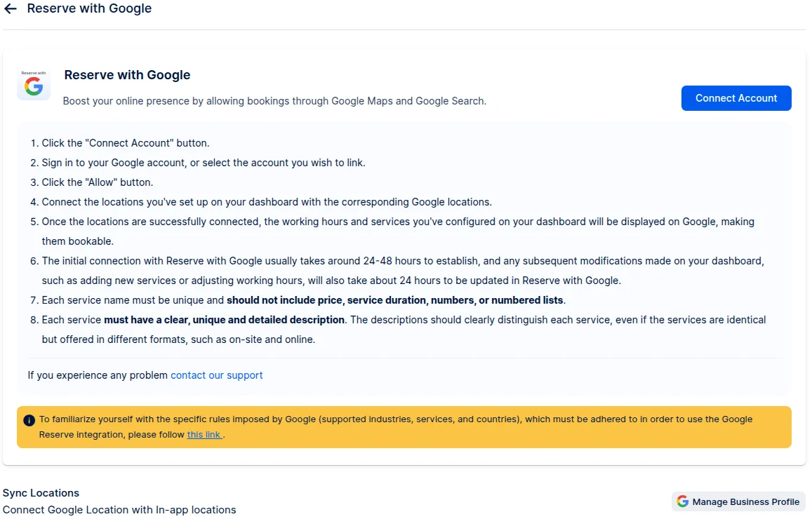
Task: Click step 3 about the Allow button
Action: 97,182
